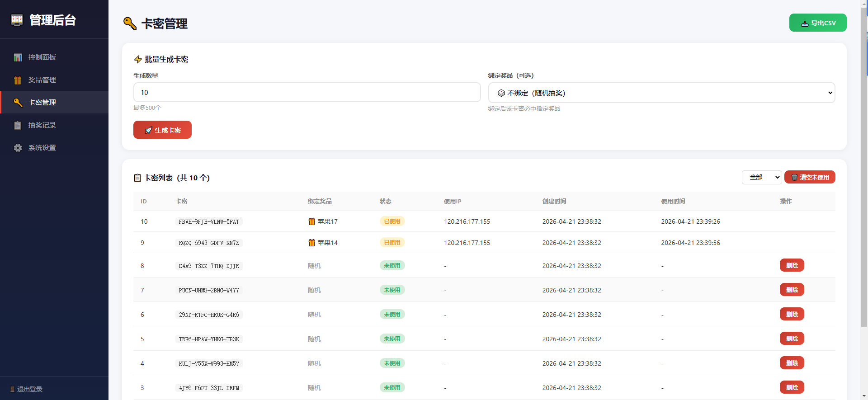Click the 系统设置 gear icon
Viewport: 868px width, 400px height.
[x=18, y=148]
